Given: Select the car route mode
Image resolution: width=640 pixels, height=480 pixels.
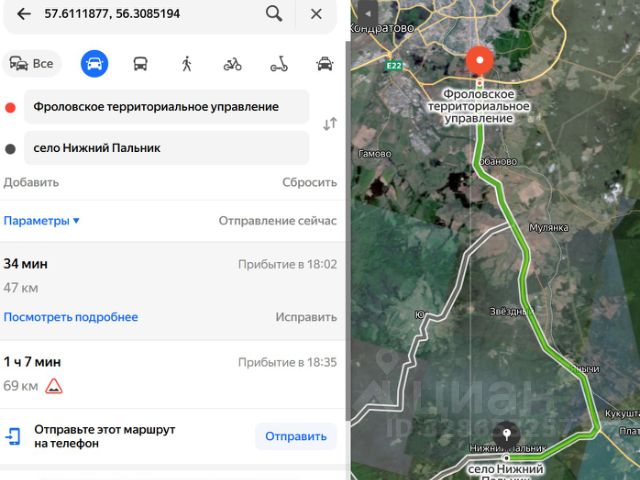Looking at the screenshot, I should (x=94, y=64).
